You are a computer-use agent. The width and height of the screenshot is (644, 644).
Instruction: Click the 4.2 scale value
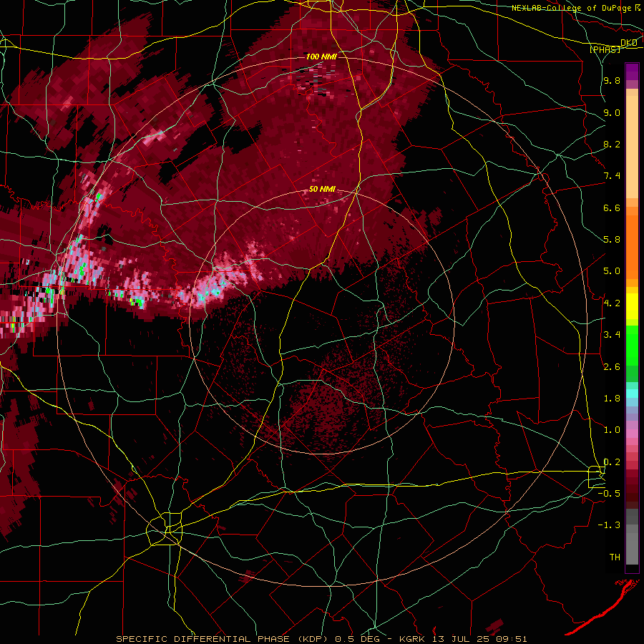[x=612, y=303]
